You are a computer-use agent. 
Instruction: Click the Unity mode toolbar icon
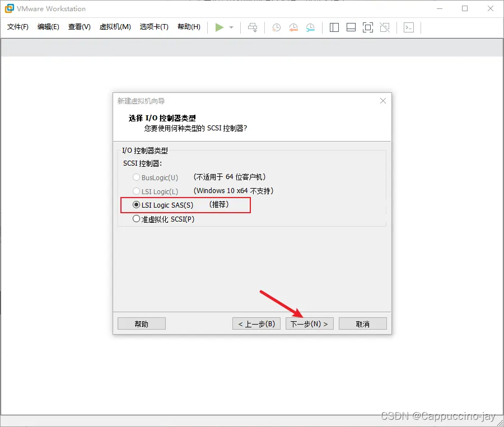click(385, 27)
